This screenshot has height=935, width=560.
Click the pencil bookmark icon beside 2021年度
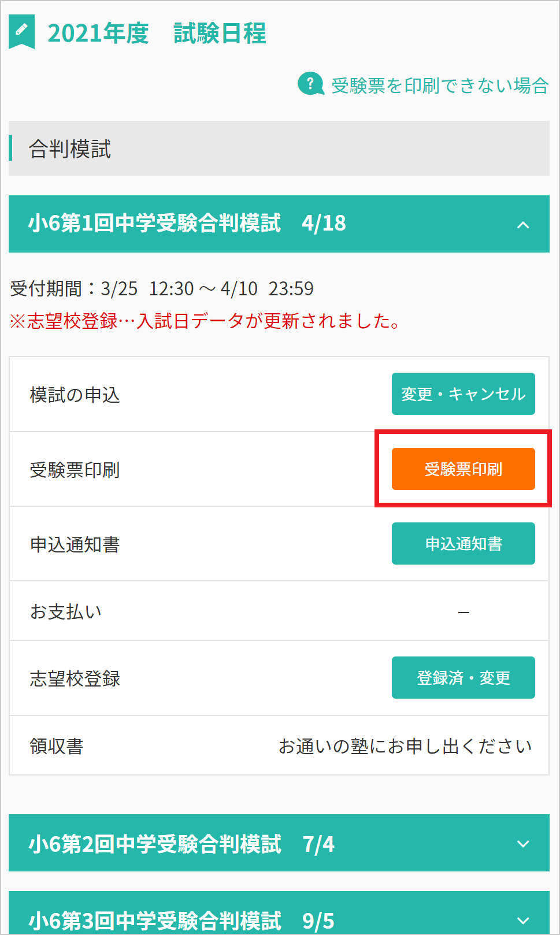pos(22,32)
